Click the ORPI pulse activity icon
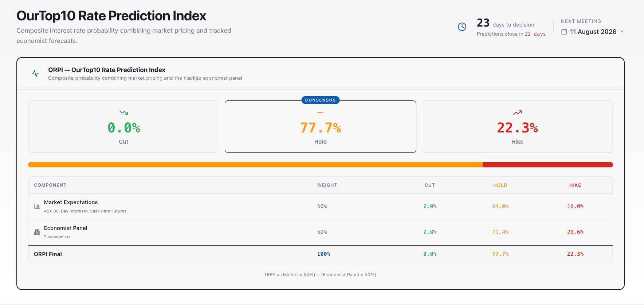Viewport: 644px width, 306px height. click(35, 73)
